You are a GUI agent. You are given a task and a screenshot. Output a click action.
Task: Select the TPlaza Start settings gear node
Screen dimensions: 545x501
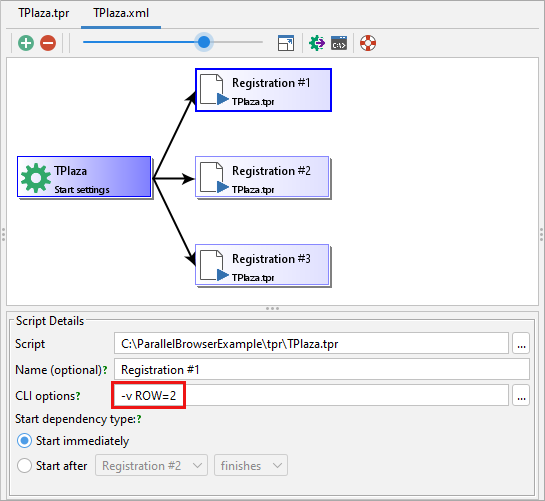click(x=84, y=177)
